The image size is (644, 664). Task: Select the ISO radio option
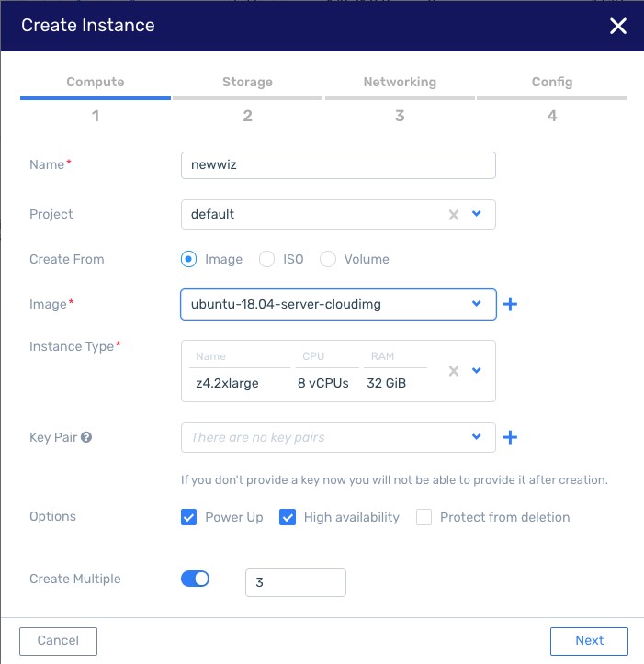click(266, 259)
